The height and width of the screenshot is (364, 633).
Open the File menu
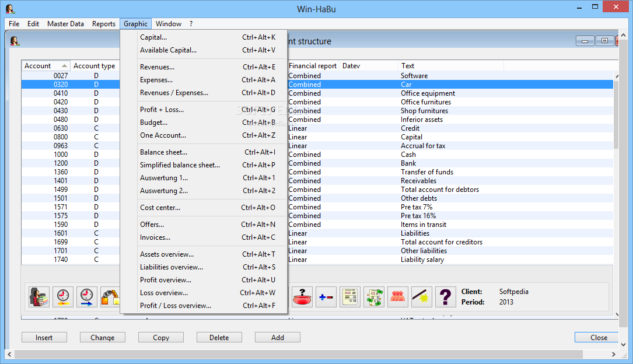click(x=14, y=24)
